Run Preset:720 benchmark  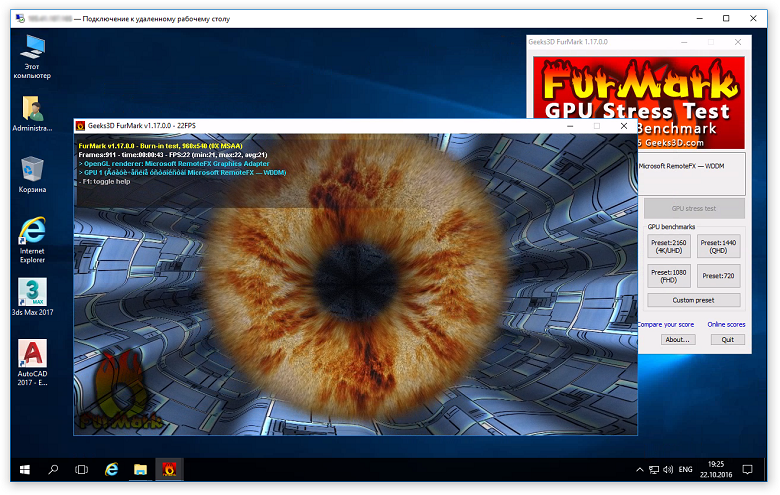718,276
